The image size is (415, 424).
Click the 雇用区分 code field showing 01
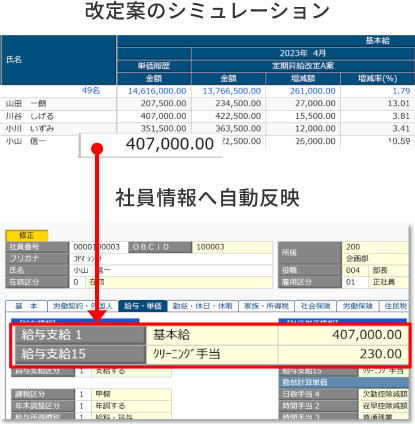tap(355, 282)
